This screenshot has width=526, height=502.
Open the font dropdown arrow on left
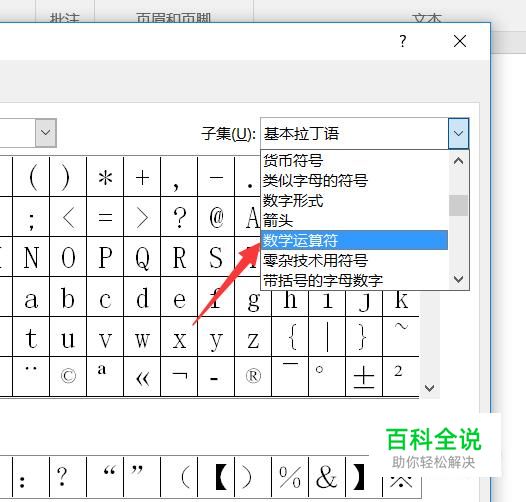[46, 133]
